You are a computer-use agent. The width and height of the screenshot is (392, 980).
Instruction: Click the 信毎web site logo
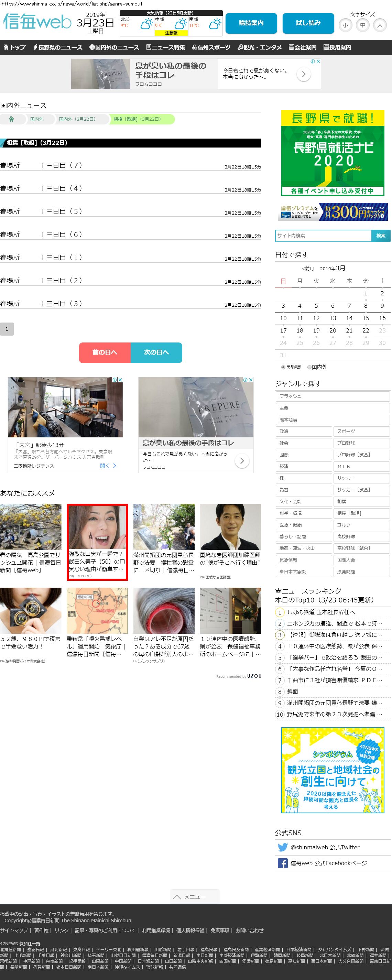pos(37,21)
